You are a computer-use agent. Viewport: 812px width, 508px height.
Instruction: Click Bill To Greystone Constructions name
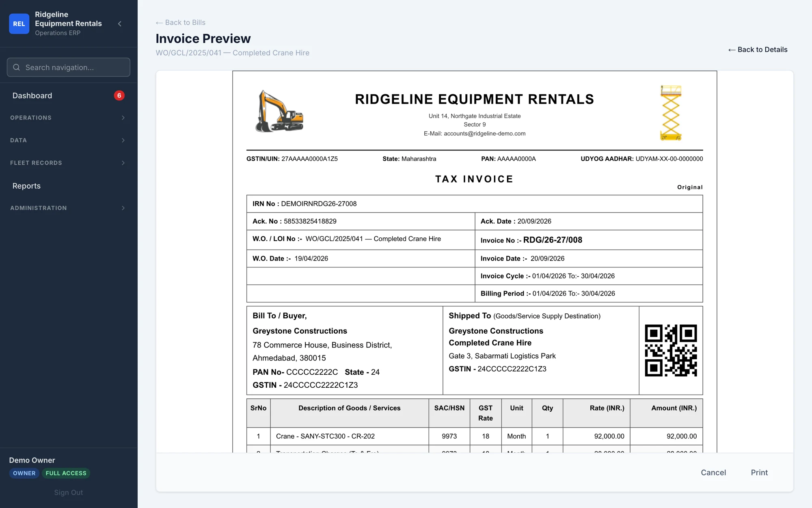[300, 331]
